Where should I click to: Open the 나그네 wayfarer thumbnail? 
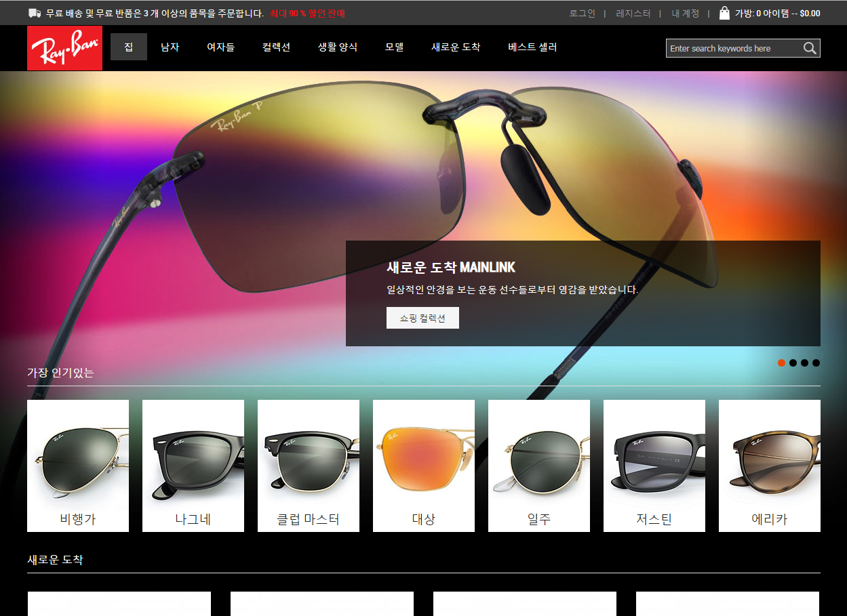[193, 466]
